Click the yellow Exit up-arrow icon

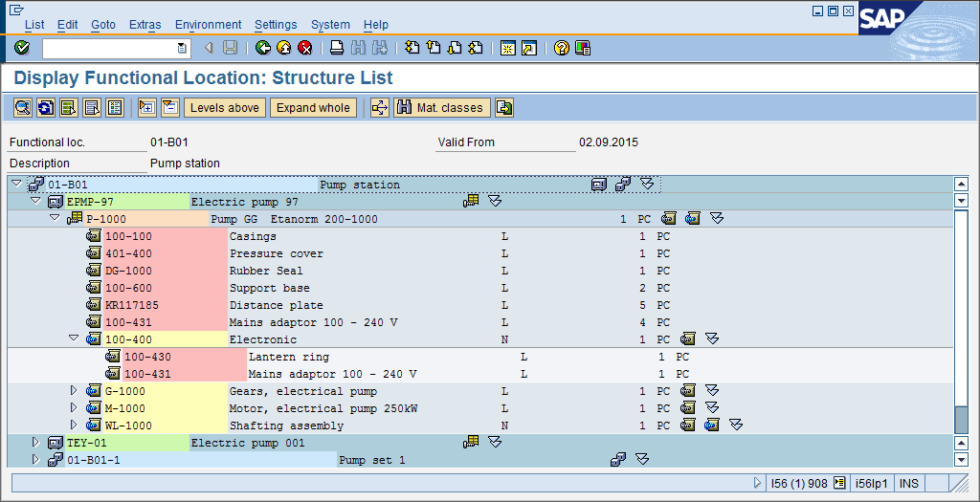click(284, 48)
